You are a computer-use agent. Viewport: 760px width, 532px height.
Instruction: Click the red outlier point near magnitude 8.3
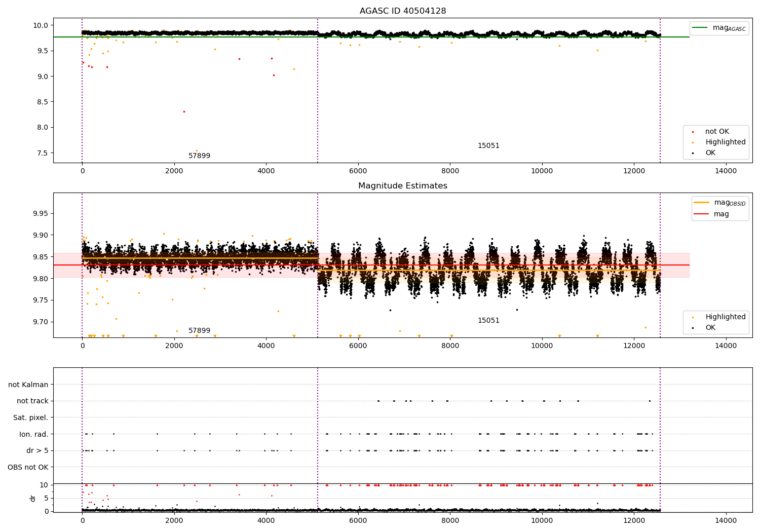pyautogui.click(x=184, y=111)
